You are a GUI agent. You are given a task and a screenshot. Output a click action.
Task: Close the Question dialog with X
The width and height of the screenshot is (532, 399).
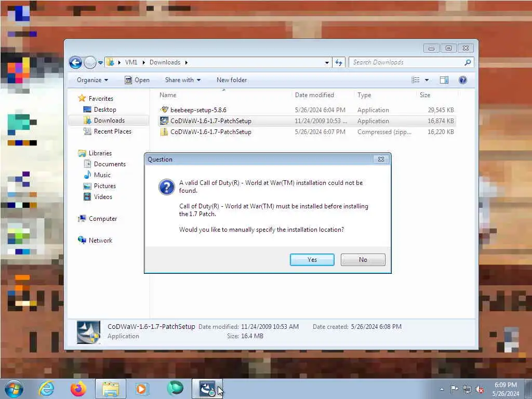coord(381,159)
